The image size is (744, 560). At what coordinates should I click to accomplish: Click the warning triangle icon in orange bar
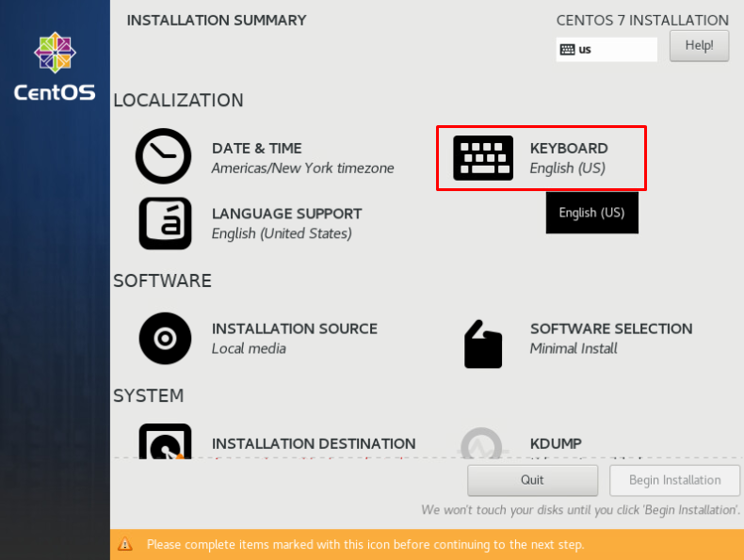[x=124, y=545]
